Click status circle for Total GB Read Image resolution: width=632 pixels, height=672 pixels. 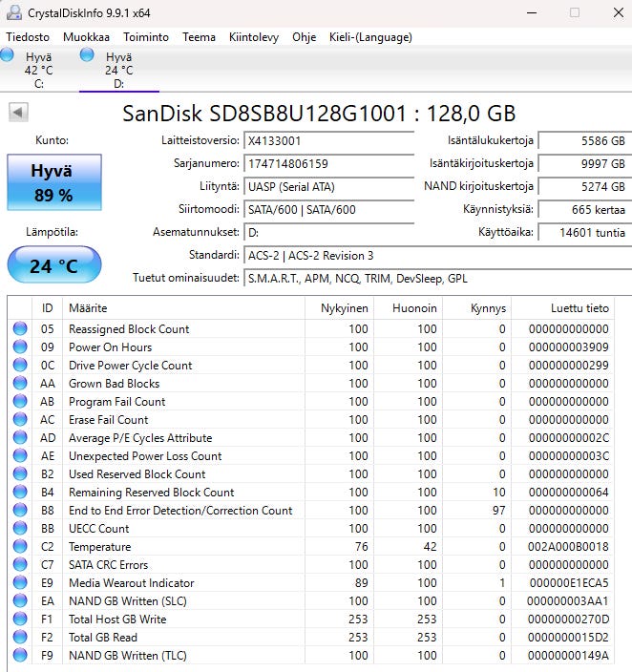click(20, 637)
